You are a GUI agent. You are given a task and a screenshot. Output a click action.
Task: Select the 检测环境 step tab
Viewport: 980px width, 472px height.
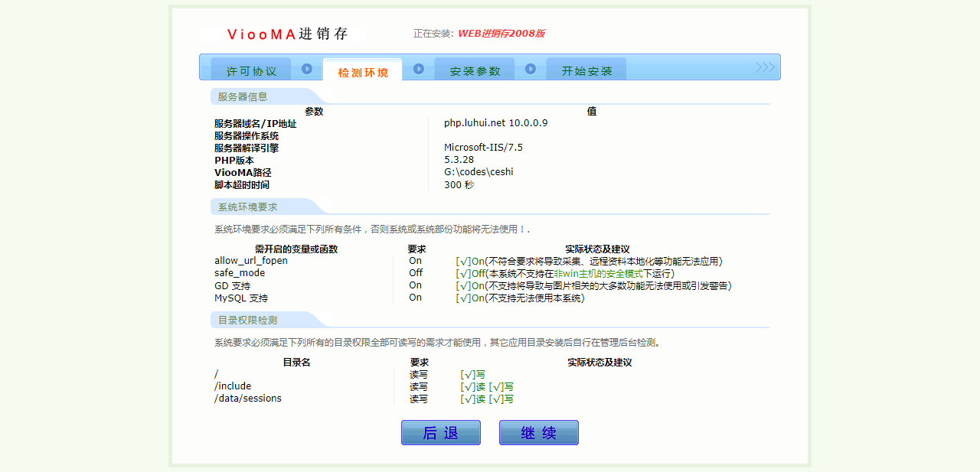(x=363, y=70)
